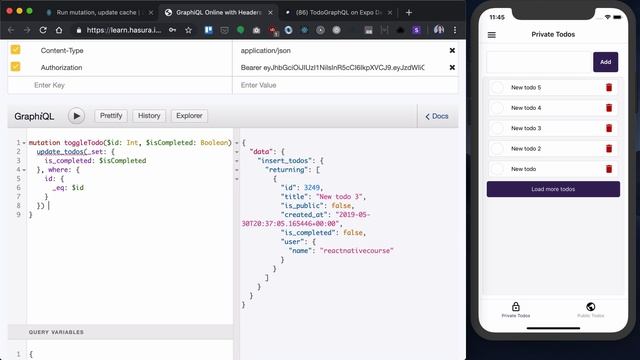Mark New todo 3 as completed

pyautogui.click(x=498, y=128)
